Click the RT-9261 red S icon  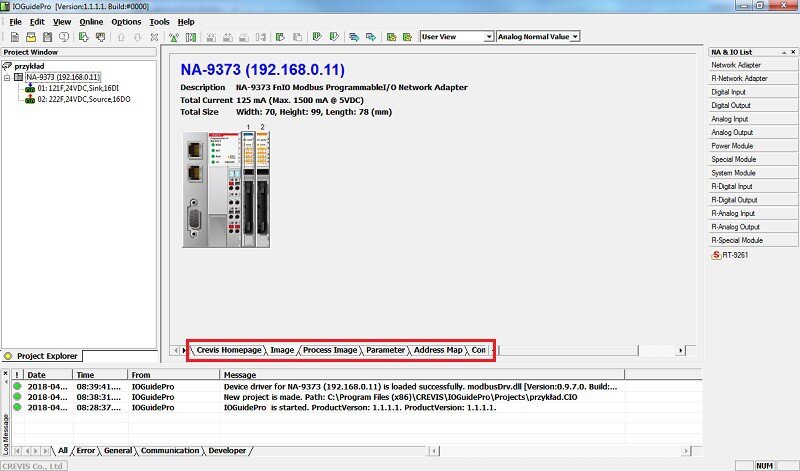pos(716,255)
